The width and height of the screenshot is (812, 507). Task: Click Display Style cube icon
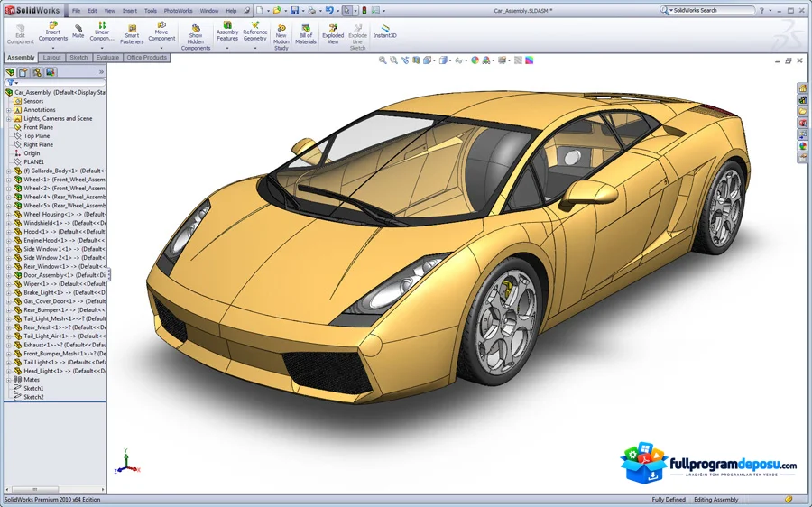click(443, 60)
